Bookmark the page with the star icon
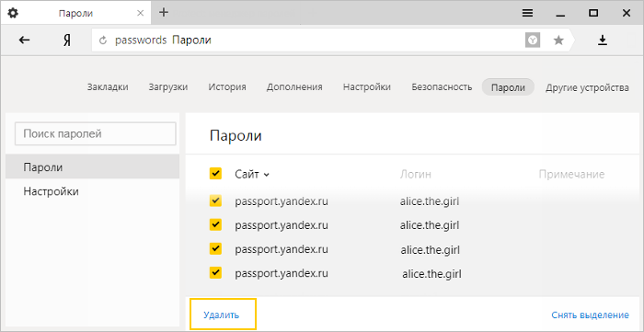This screenshot has width=644, height=332. click(x=558, y=40)
